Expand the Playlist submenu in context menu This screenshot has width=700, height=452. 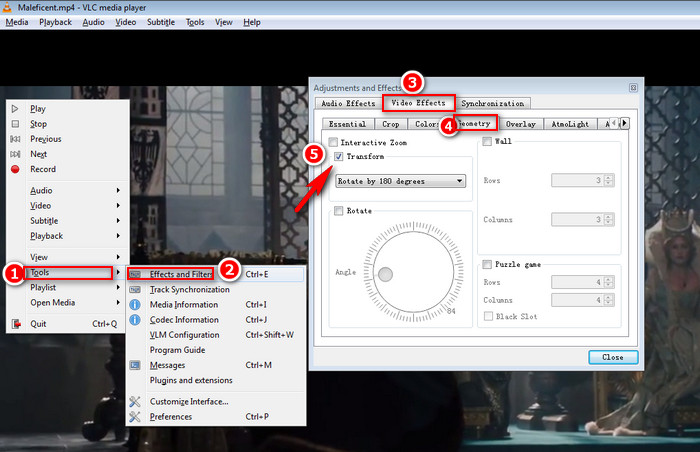[68, 288]
